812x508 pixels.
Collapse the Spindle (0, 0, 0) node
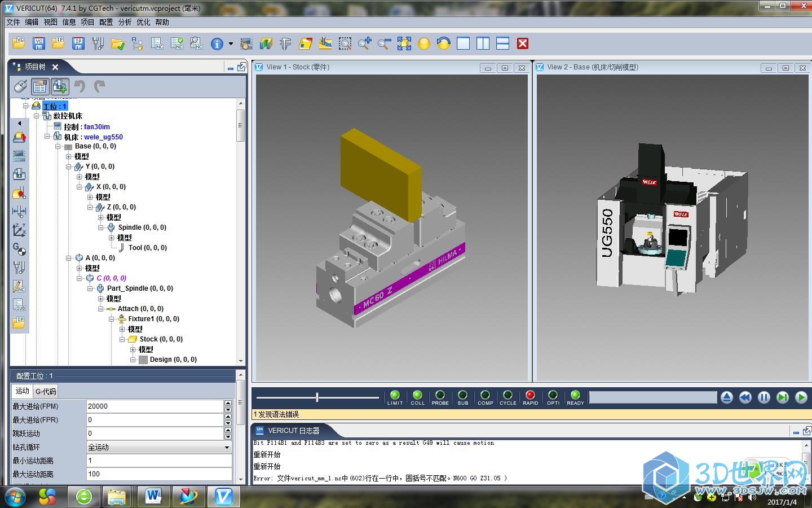[x=101, y=227]
